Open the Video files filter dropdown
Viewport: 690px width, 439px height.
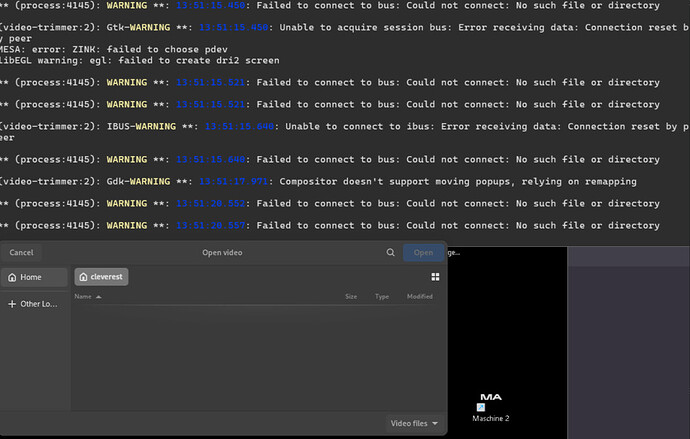414,423
